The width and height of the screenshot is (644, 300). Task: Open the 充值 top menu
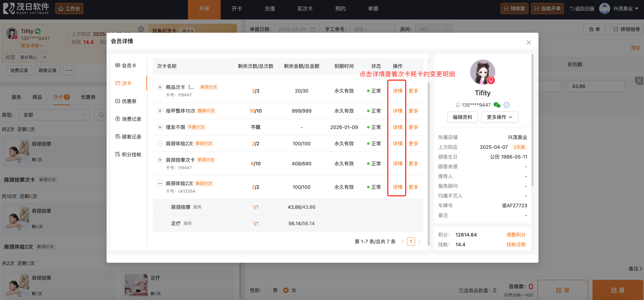click(x=270, y=9)
